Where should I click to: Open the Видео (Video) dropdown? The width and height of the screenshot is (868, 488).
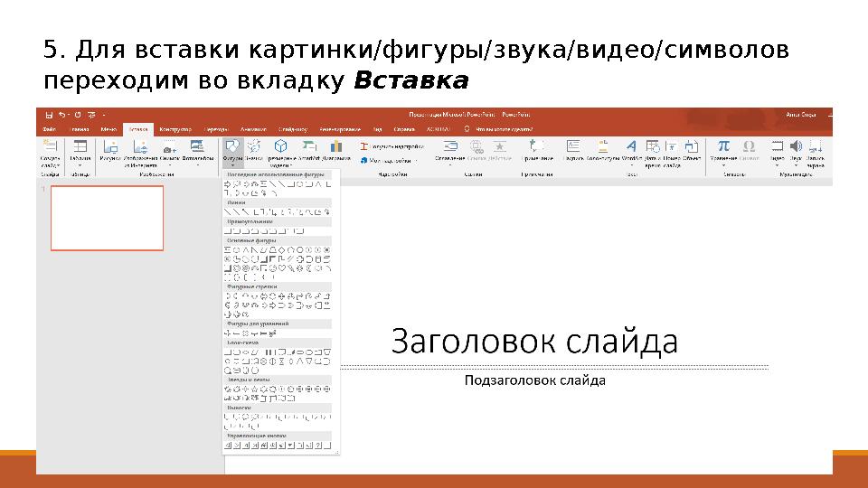[x=778, y=165]
